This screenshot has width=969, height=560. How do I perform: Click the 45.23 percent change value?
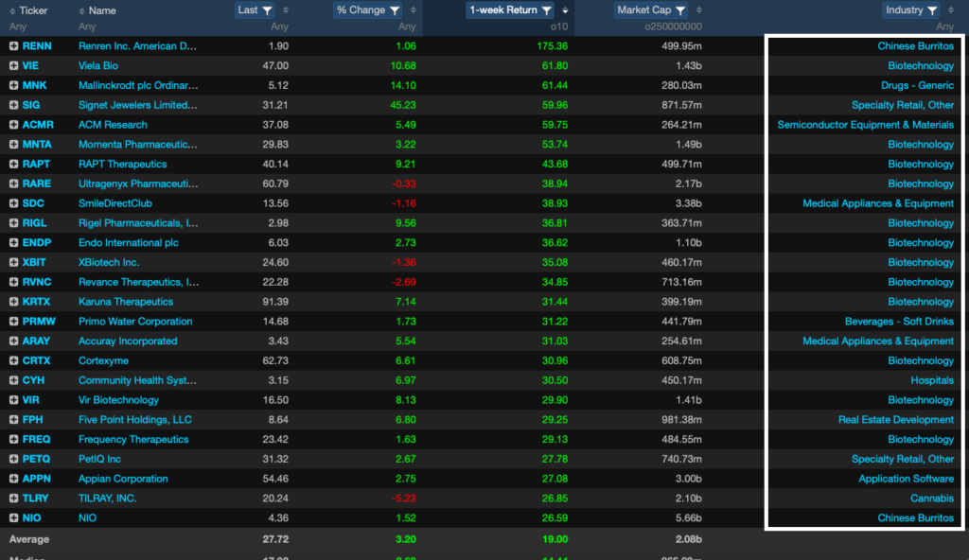coord(403,105)
